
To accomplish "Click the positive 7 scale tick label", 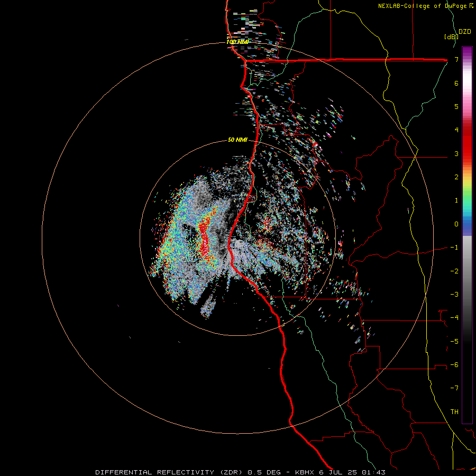I will click(456, 59).
